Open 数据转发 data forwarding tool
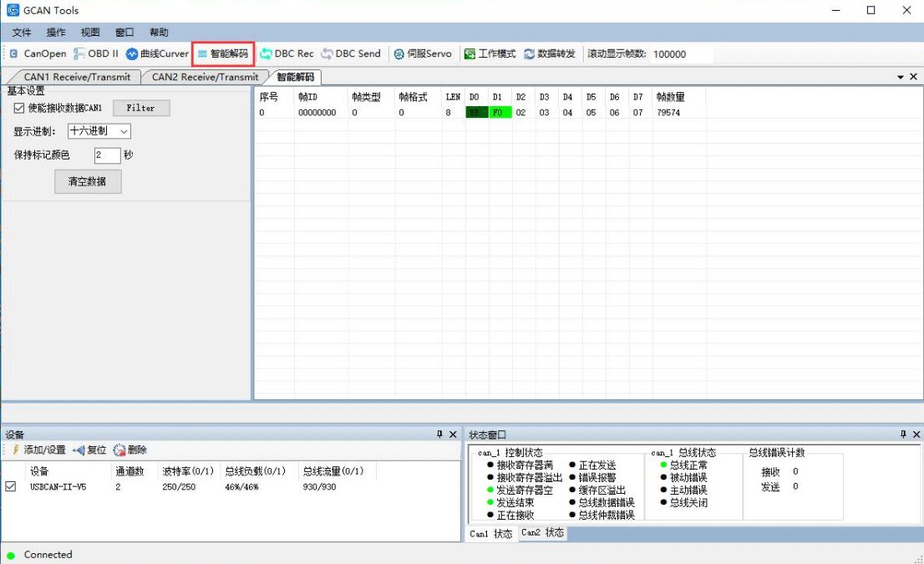 click(549, 53)
